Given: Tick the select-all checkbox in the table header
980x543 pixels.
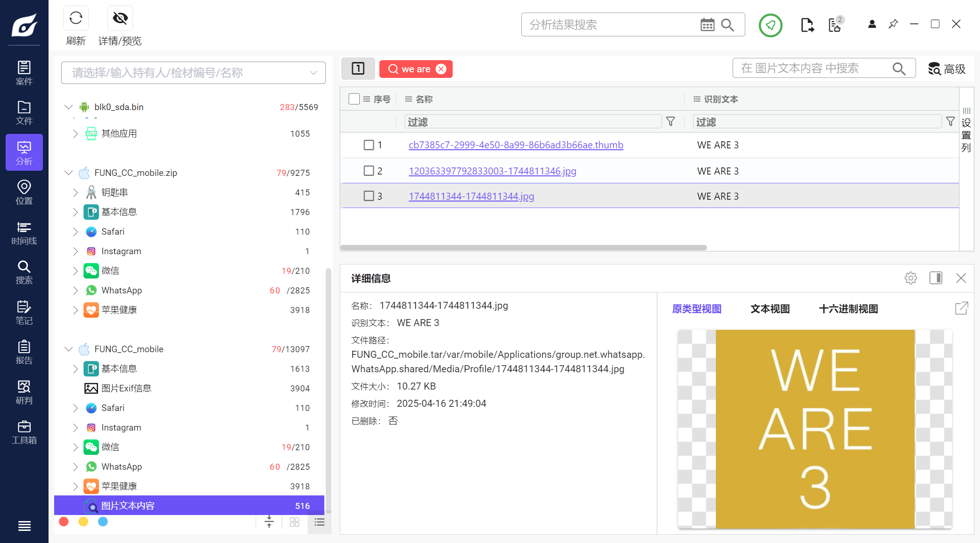Looking at the screenshot, I should [x=354, y=99].
